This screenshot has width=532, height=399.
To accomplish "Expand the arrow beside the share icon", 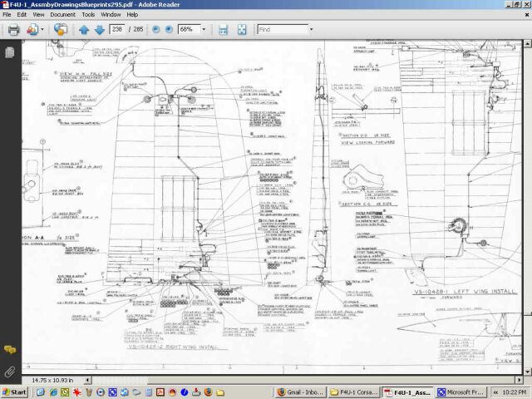I will click(42, 30).
